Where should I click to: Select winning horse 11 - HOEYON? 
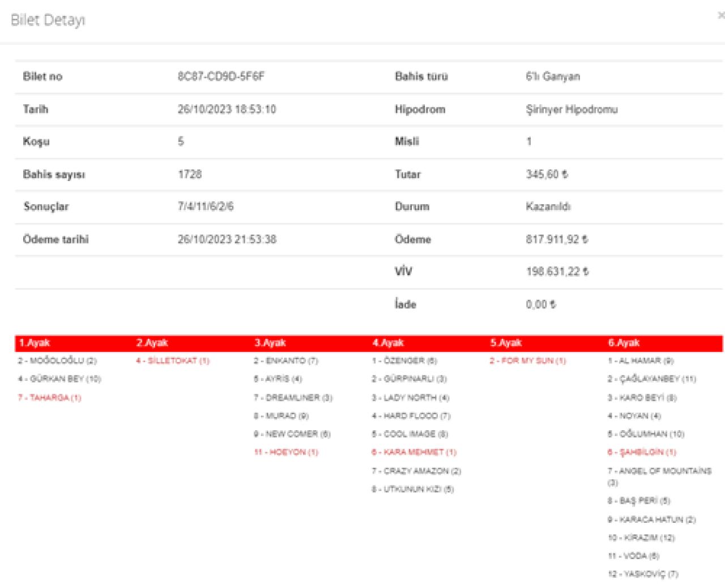click(286, 452)
